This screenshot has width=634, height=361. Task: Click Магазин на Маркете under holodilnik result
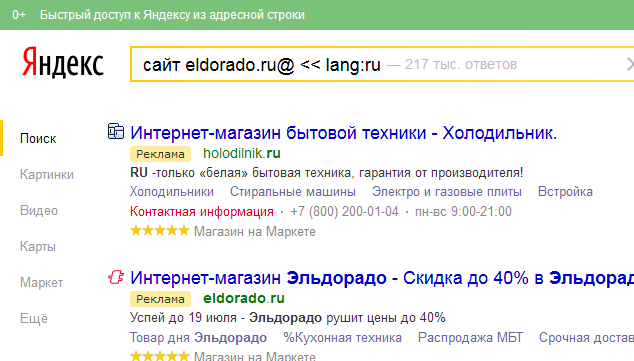click(x=255, y=232)
